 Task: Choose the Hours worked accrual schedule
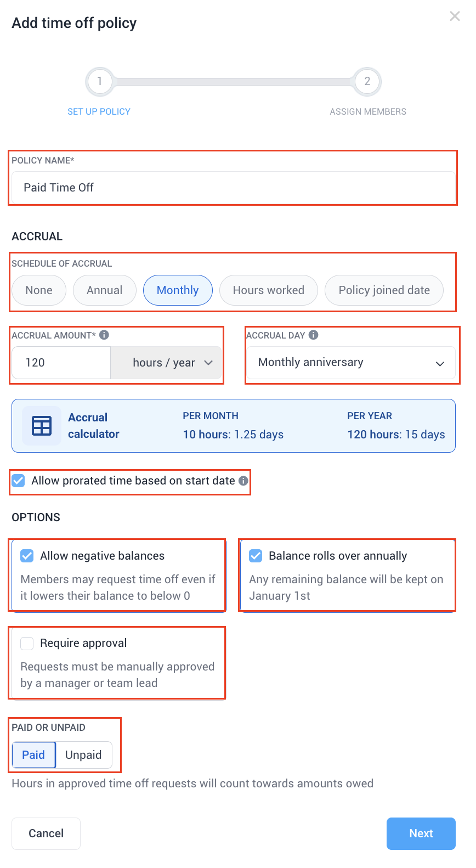(268, 290)
